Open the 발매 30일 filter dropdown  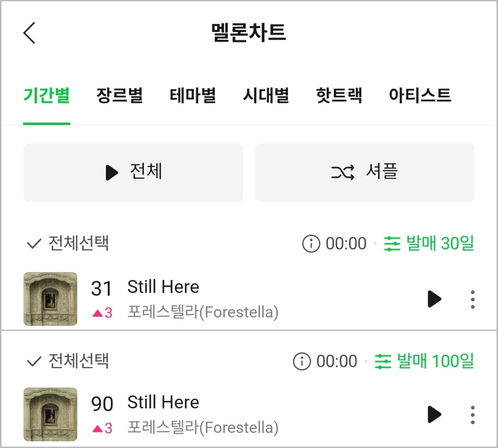click(x=429, y=243)
